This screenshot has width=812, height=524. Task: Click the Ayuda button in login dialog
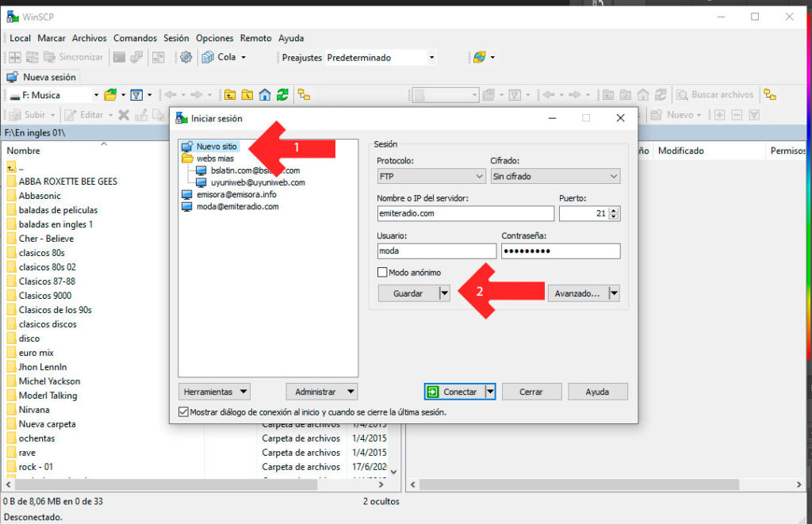598,392
